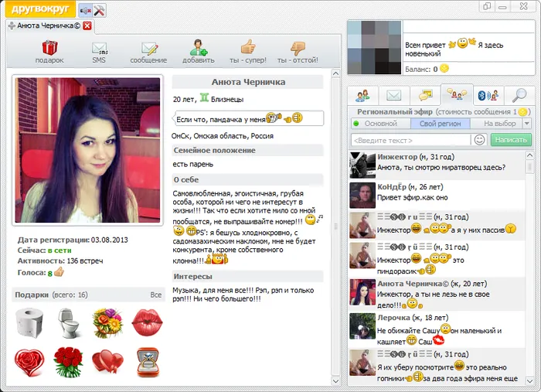
Task: Click КоНдЁр's avatar in the chat
Action: tap(362, 196)
